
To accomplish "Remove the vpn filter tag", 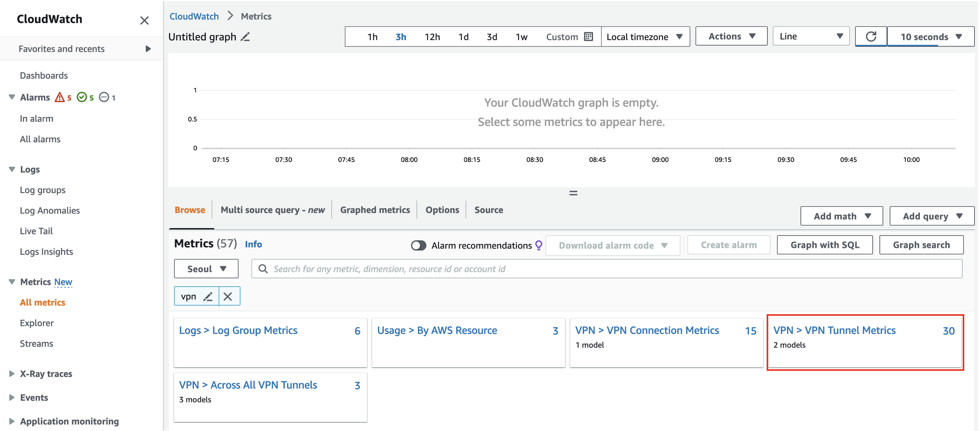I will click(x=228, y=297).
